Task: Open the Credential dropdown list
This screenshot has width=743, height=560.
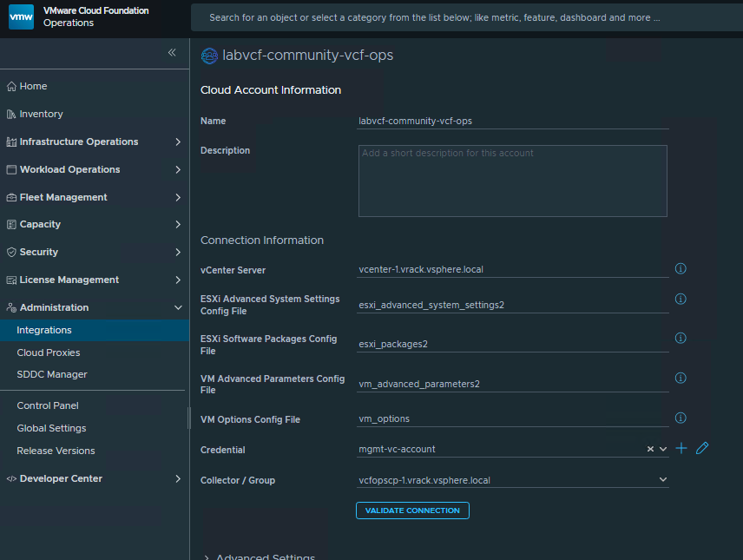Action: [x=663, y=449]
